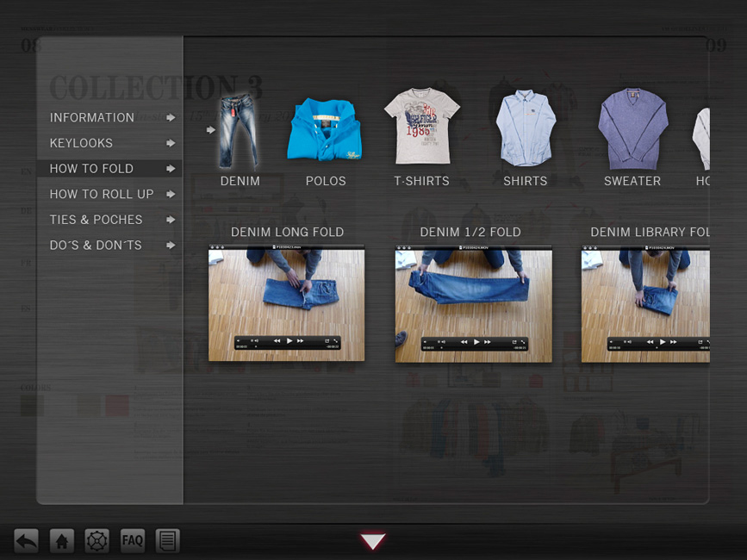
Task: Collapse panel with the white down triangle
Action: click(373, 541)
